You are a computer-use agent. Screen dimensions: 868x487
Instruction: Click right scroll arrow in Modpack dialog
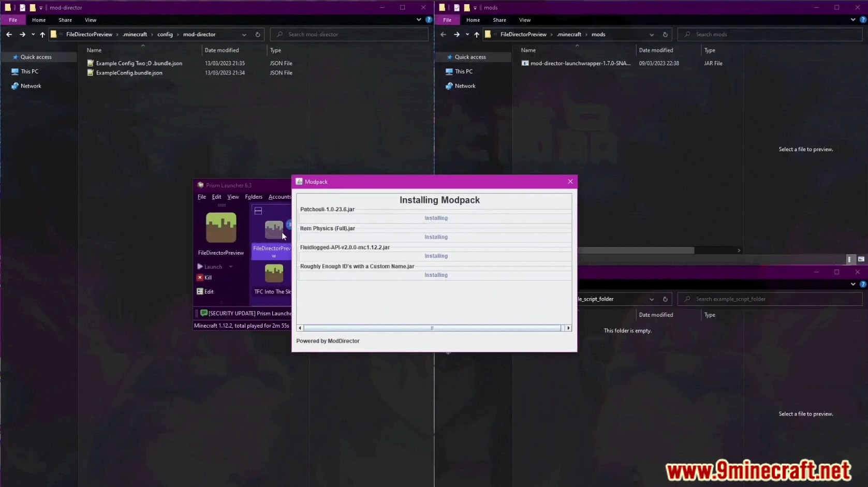(568, 328)
